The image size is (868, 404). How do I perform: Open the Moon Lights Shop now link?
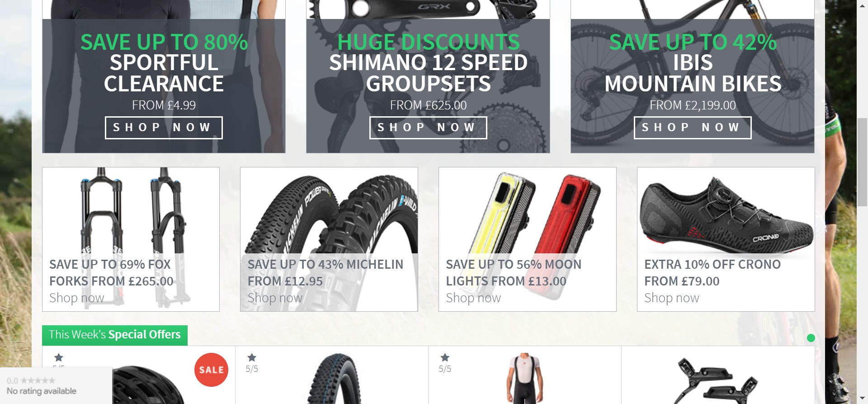tap(473, 298)
